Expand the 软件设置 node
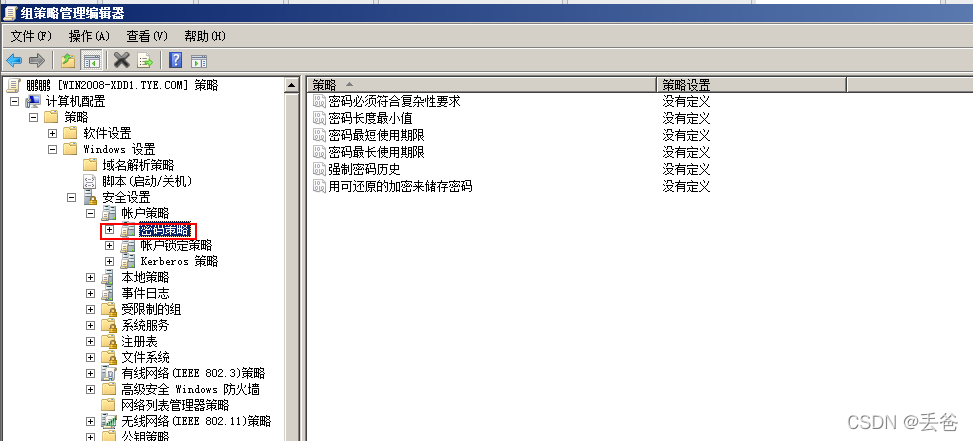Image resolution: width=973 pixels, height=441 pixels. [x=53, y=133]
